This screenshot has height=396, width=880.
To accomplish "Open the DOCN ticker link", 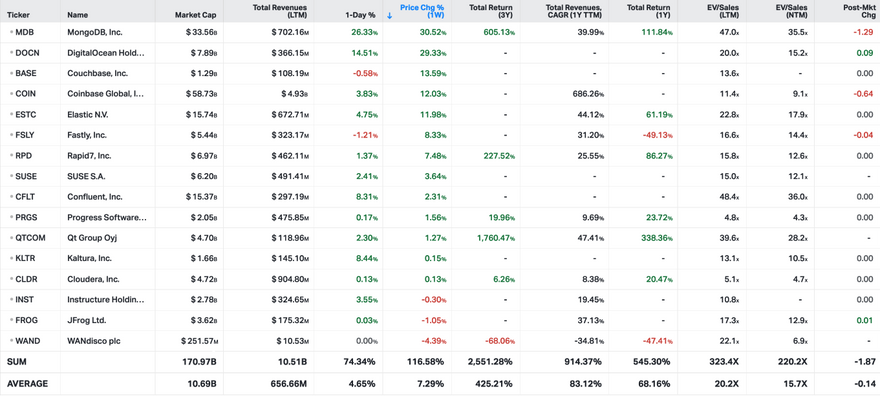I will click(x=26, y=53).
